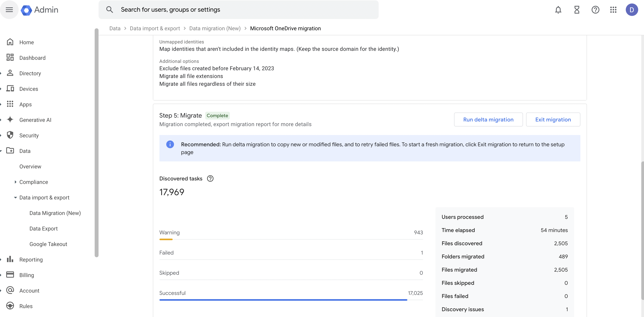The height and width of the screenshot is (317, 644).
Task: Click the Skipped tasks label
Action: (169, 273)
